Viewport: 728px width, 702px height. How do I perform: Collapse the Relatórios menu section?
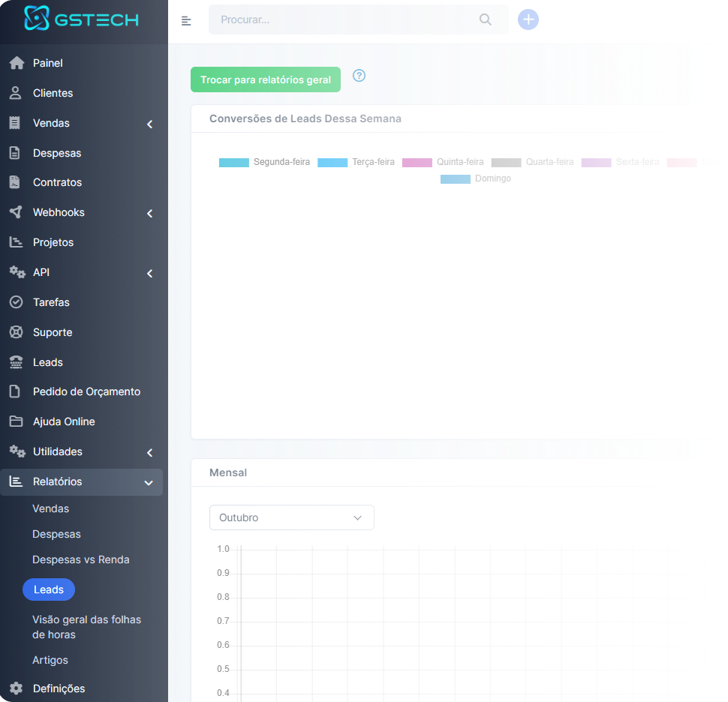coord(148,482)
